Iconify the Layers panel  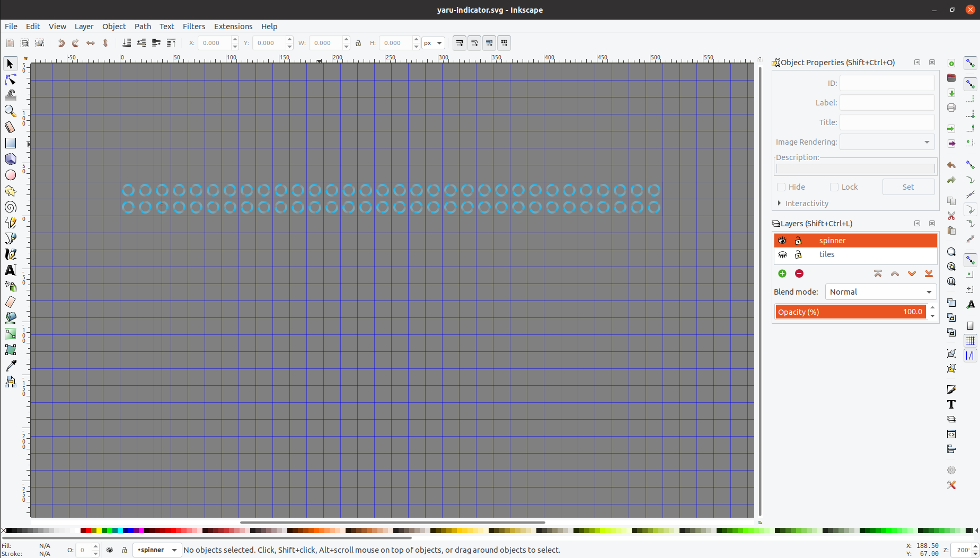coord(917,224)
